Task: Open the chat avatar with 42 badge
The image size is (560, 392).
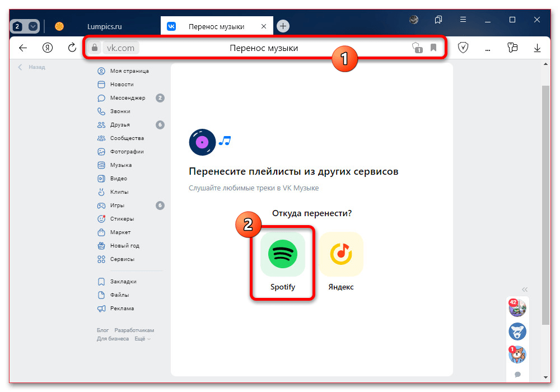Action: (x=517, y=308)
